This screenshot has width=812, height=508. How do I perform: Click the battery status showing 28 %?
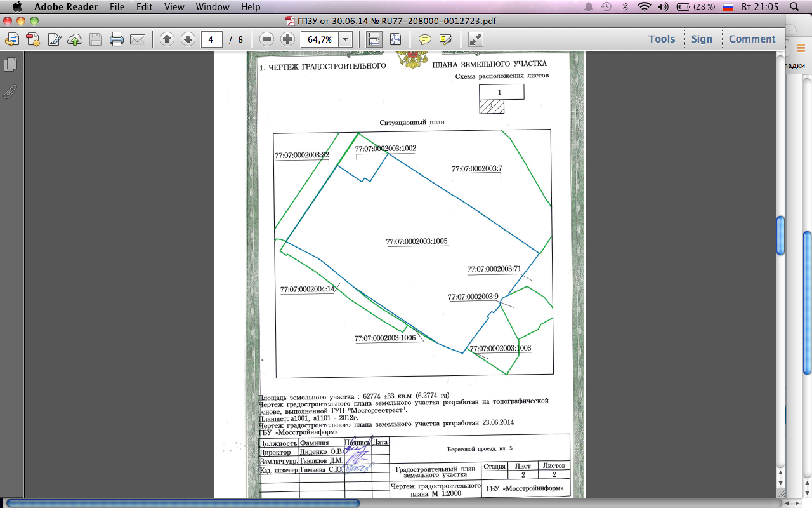(696, 7)
